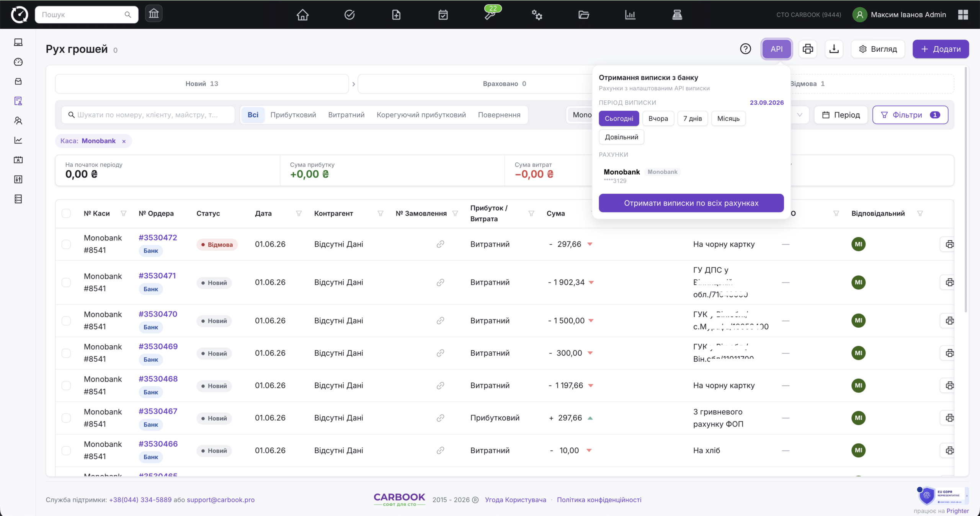The height and width of the screenshot is (516, 980).
Task: Choose the 7 днів period
Action: click(x=693, y=119)
